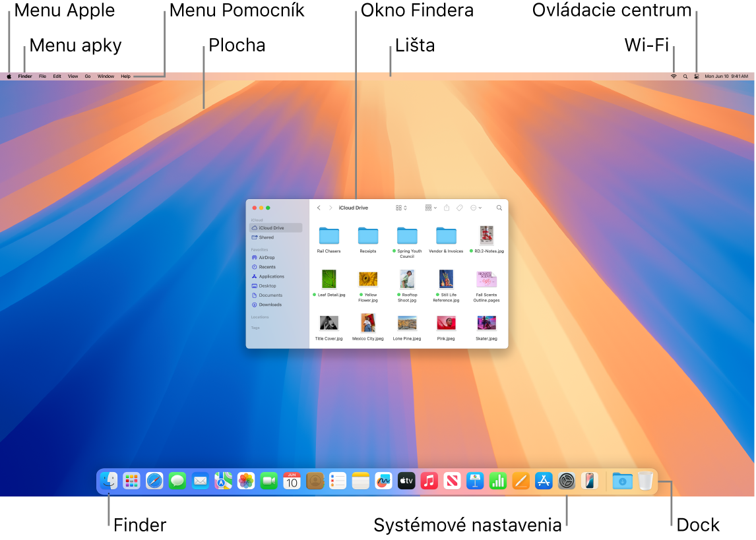Click the Finder icon in the Dock
The height and width of the screenshot is (540, 756).
coord(109,481)
